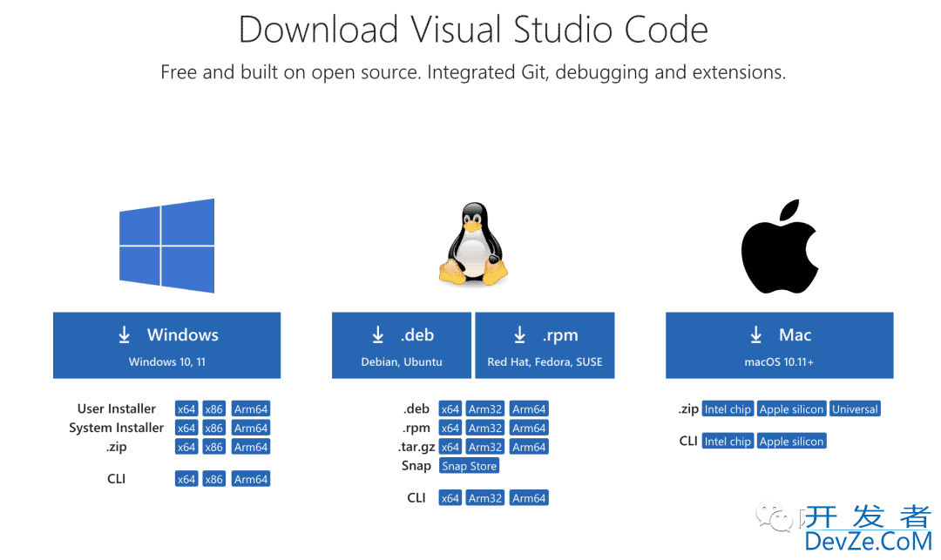Viewport: 941px width, 560px height.
Task: Pick x64 in the Linux .deb row
Action: (450, 409)
